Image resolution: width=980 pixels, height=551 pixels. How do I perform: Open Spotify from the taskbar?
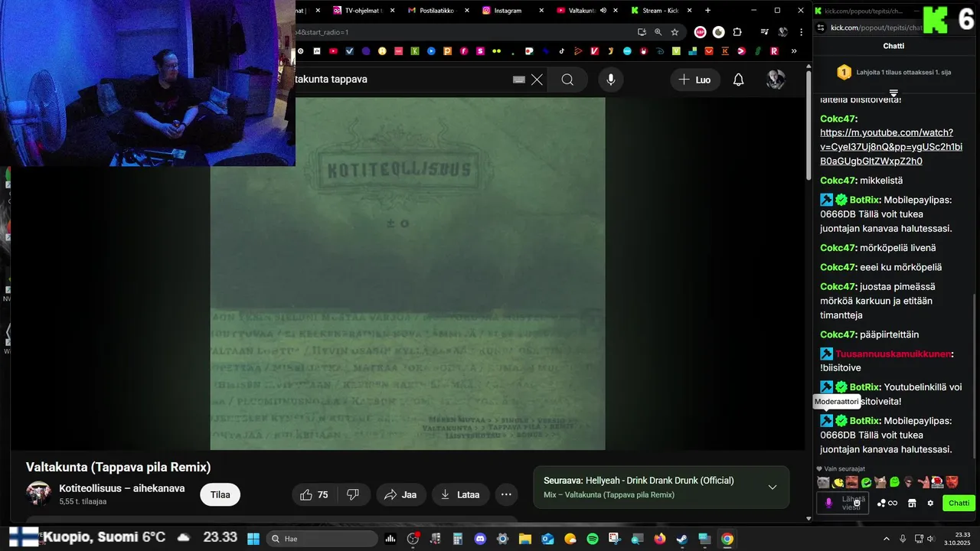(593, 539)
